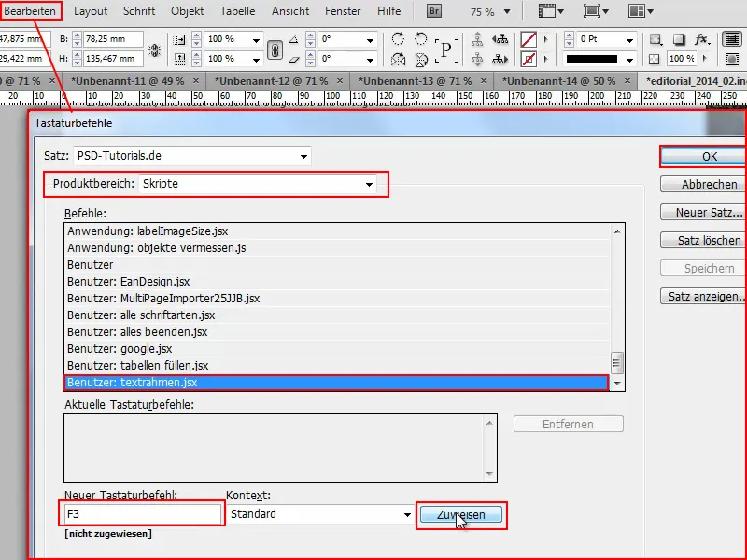
Task: Open the scale Y 100 % dropdown
Action: (256, 60)
